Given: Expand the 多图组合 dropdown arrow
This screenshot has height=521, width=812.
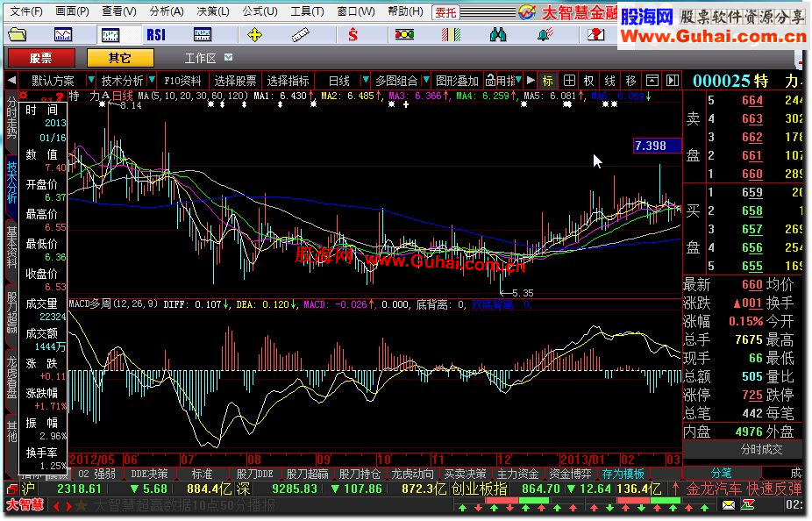Looking at the screenshot, I should 426,80.
